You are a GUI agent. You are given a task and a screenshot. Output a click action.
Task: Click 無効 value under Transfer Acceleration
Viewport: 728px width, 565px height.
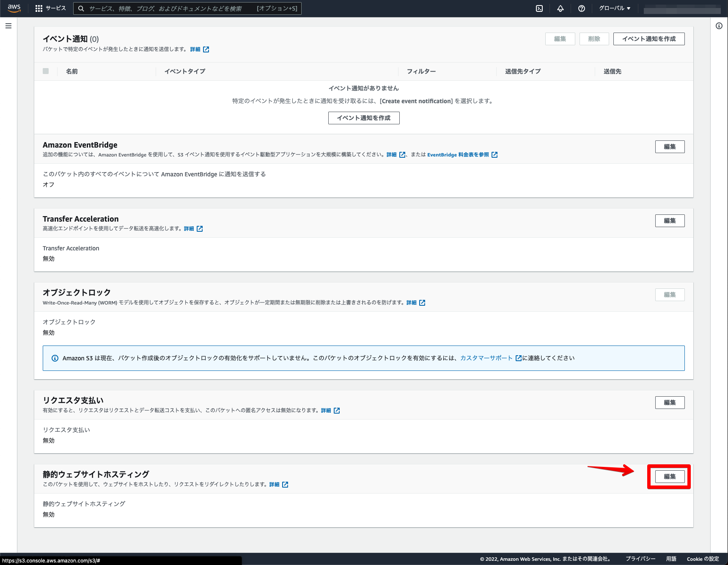click(x=49, y=259)
